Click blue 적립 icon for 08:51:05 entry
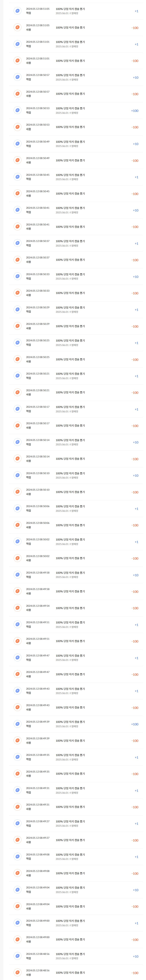 click(x=17, y=11)
